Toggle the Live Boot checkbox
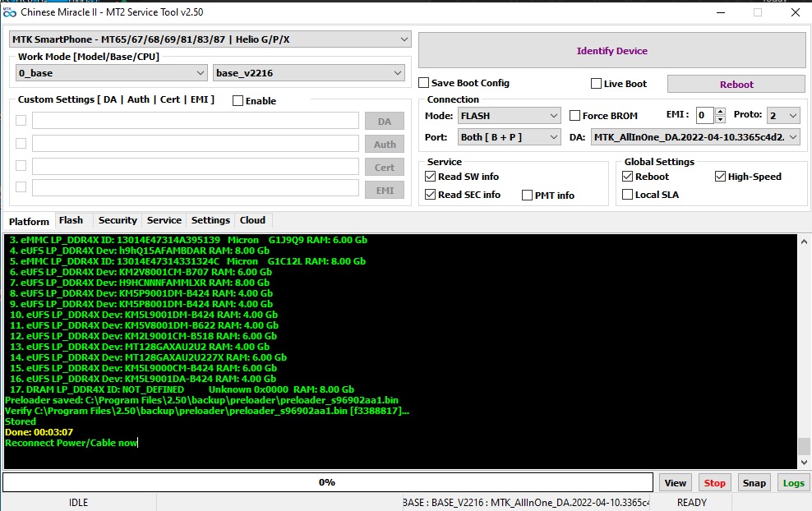The image size is (812, 511). (596, 83)
